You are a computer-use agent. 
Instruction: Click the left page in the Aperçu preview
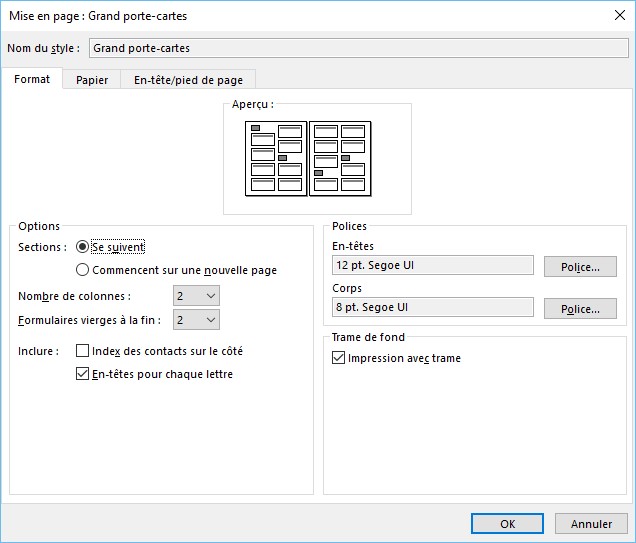276,159
